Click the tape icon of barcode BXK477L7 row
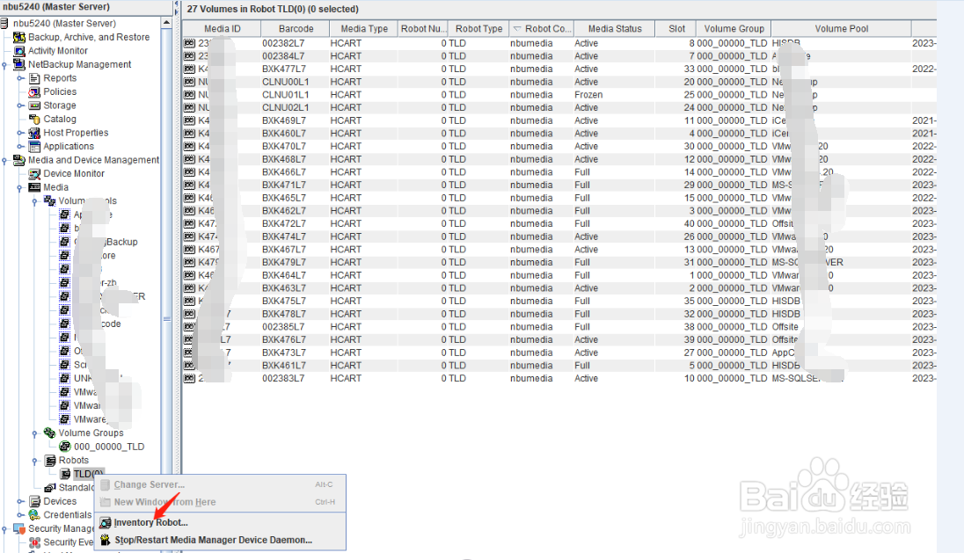 [189, 69]
